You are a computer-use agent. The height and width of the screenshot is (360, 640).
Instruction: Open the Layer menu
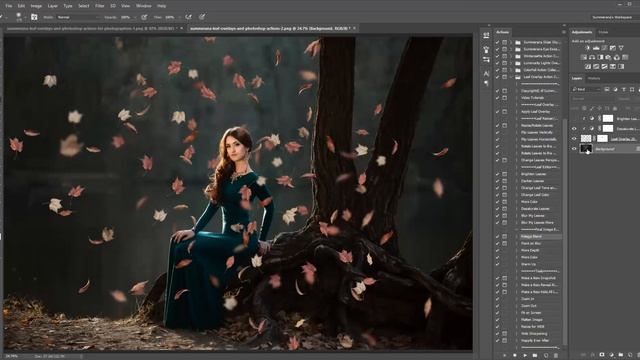(53, 6)
